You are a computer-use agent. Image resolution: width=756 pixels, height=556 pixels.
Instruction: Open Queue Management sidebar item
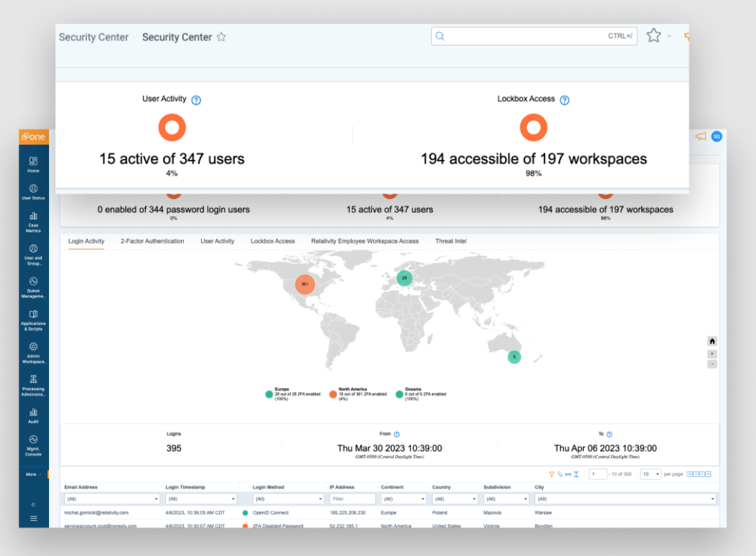pos(33,287)
